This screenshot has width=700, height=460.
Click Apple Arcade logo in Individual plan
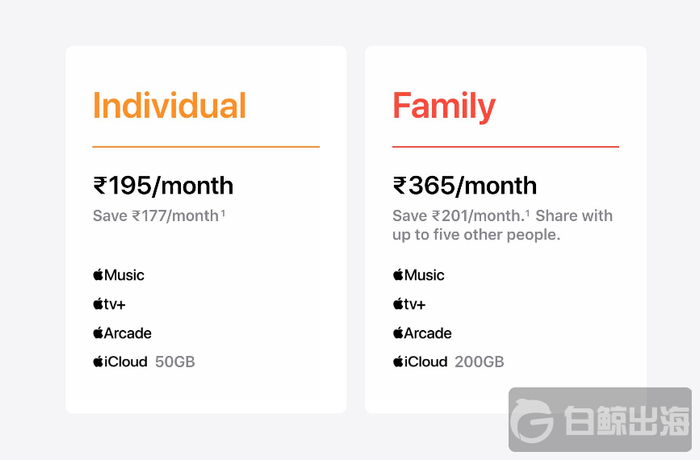point(122,333)
